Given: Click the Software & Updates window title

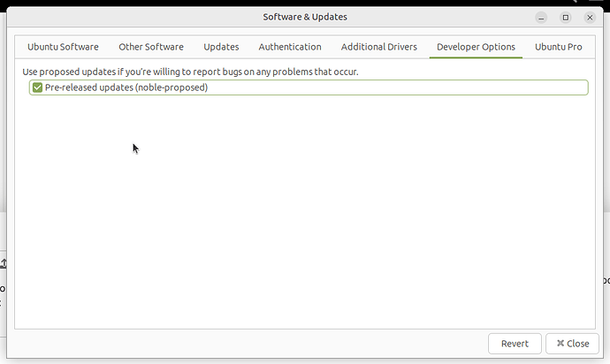Looking at the screenshot, I should [x=305, y=17].
